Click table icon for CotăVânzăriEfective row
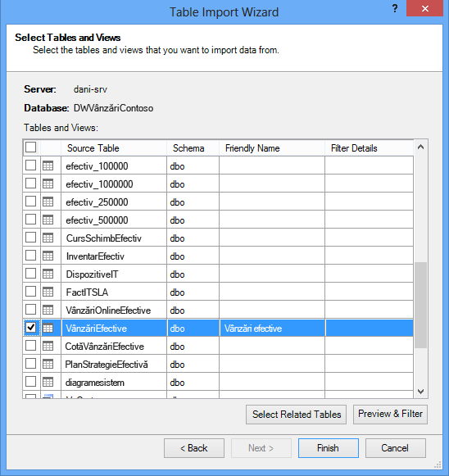 48,346
